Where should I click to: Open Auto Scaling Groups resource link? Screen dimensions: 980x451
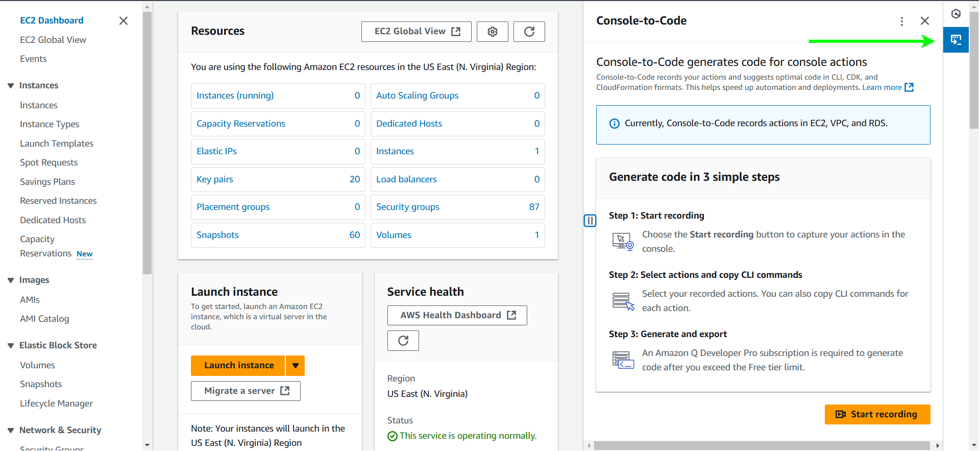point(418,96)
